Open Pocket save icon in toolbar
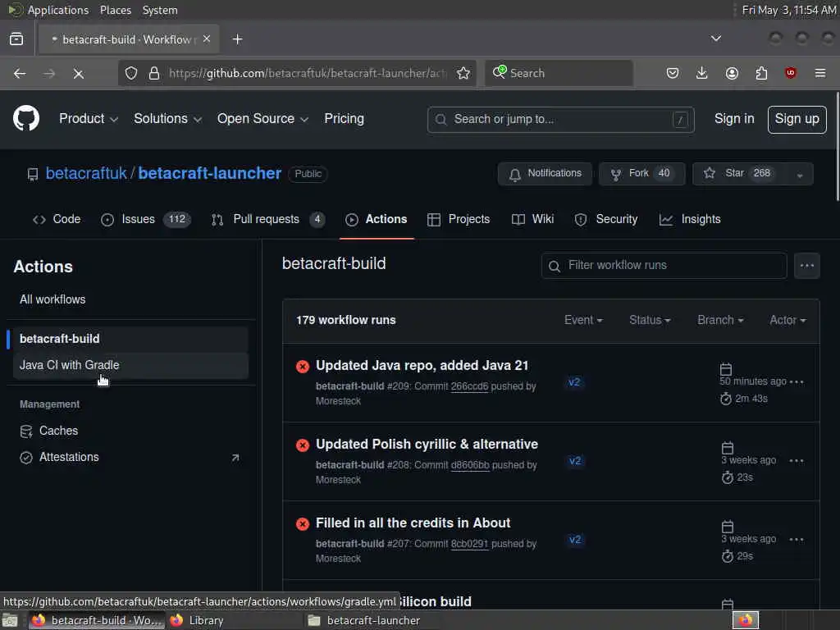 [673, 73]
